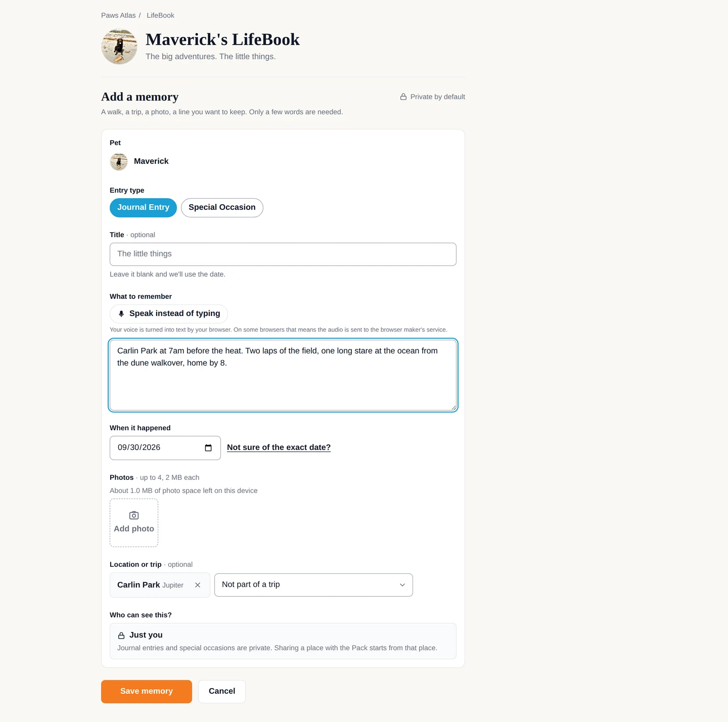Click the Title input field
The width and height of the screenshot is (728, 722).
(x=283, y=254)
